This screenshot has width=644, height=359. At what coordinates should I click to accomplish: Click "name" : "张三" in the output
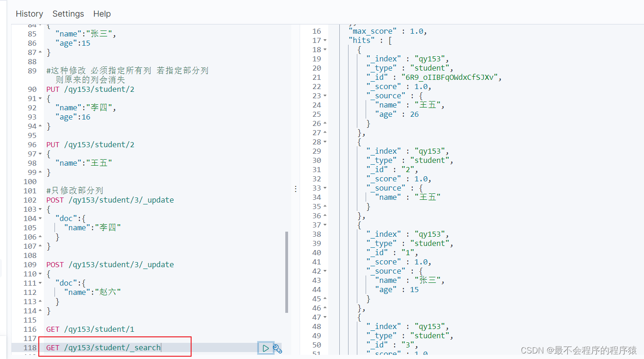click(x=409, y=280)
